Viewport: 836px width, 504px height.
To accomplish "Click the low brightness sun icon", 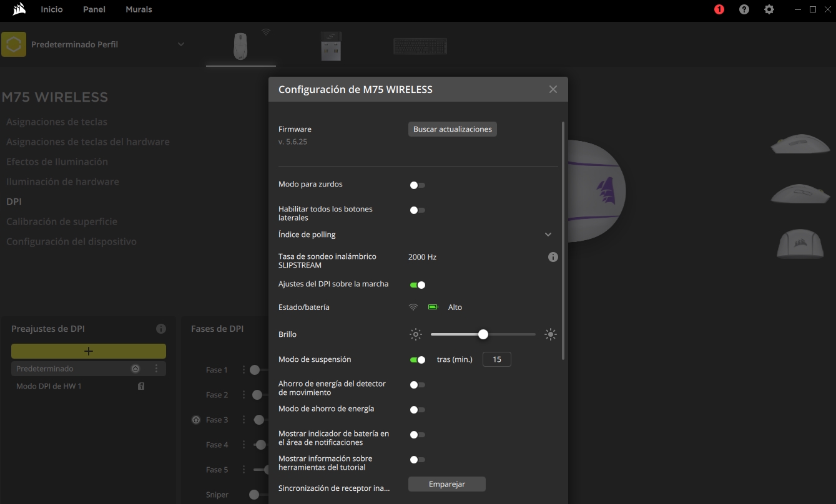I will click(416, 334).
